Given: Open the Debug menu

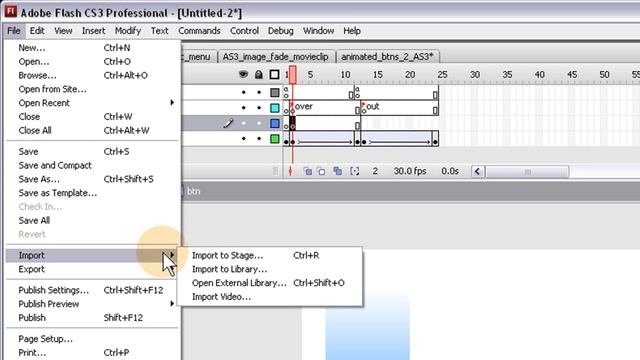Looking at the screenshot, I should [280, 31].
